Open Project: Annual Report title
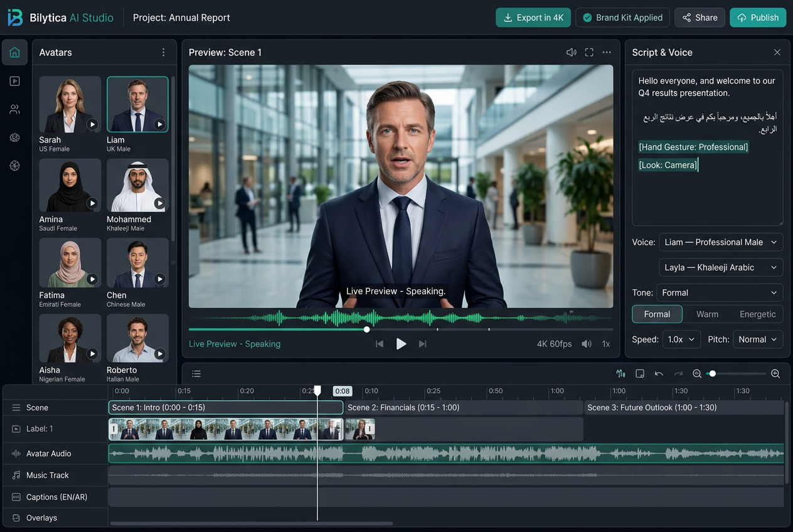The width and height of the screenshot is (793, 532). [x=181, y=18]
